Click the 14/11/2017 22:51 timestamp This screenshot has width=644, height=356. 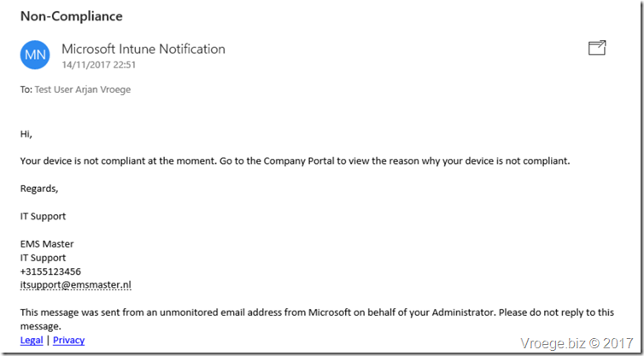click(x=98, y=65)
